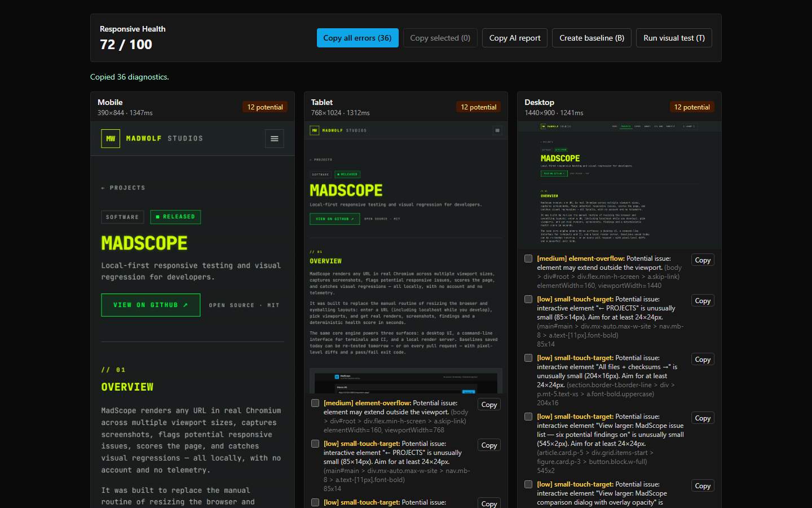
Task: Click RELEASED badge in Mobile preview
Action: pos(175,217)
